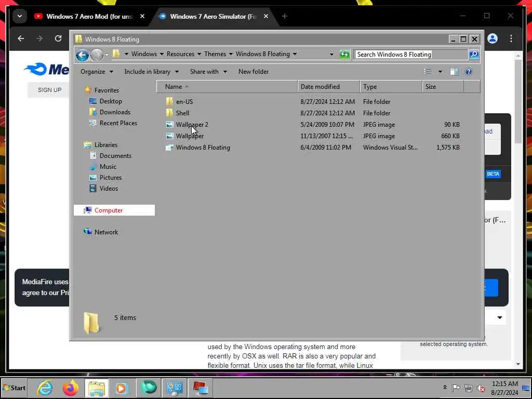Select the en-US folder icon
532x399 pixels.
(170, 101)
